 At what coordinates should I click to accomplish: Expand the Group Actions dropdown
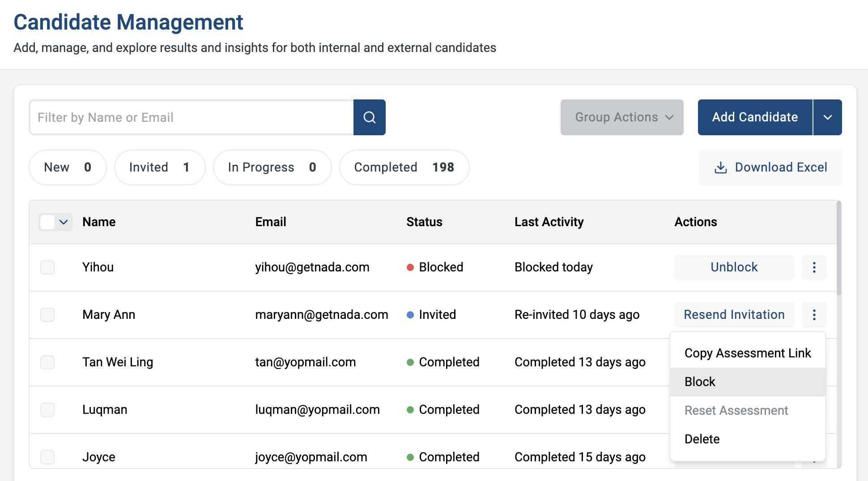click(621, 117)
